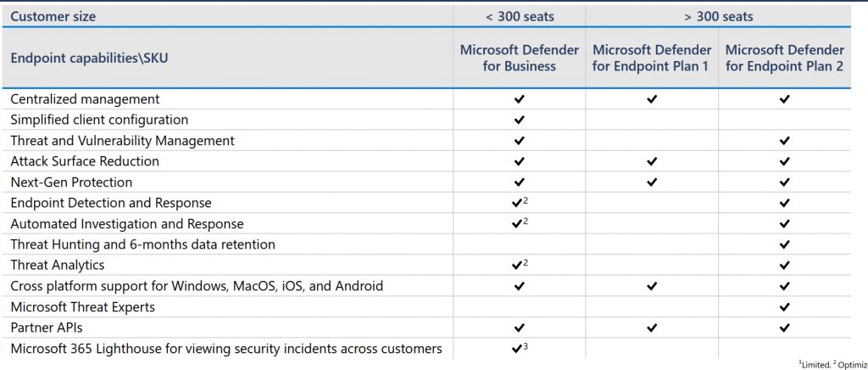Viewport: 868px width, 370px height.
Task: Click Threat Analytics checkmark under Defender for Business
Action: coord(517,266)
